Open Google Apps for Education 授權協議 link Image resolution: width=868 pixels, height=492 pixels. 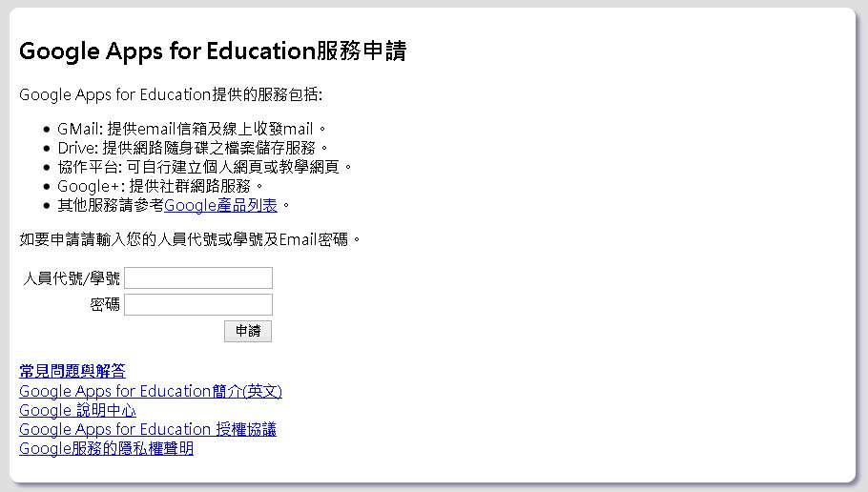[x=148, y=429]
